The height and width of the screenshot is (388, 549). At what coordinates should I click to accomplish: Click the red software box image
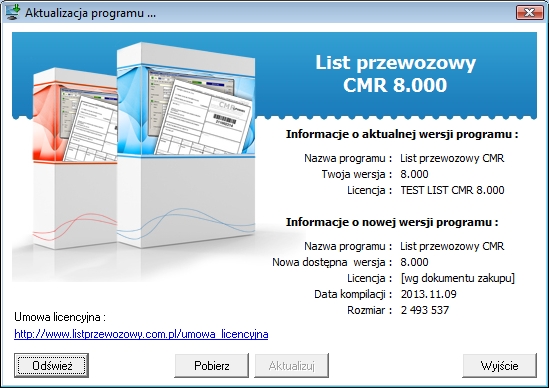point(75,158)
